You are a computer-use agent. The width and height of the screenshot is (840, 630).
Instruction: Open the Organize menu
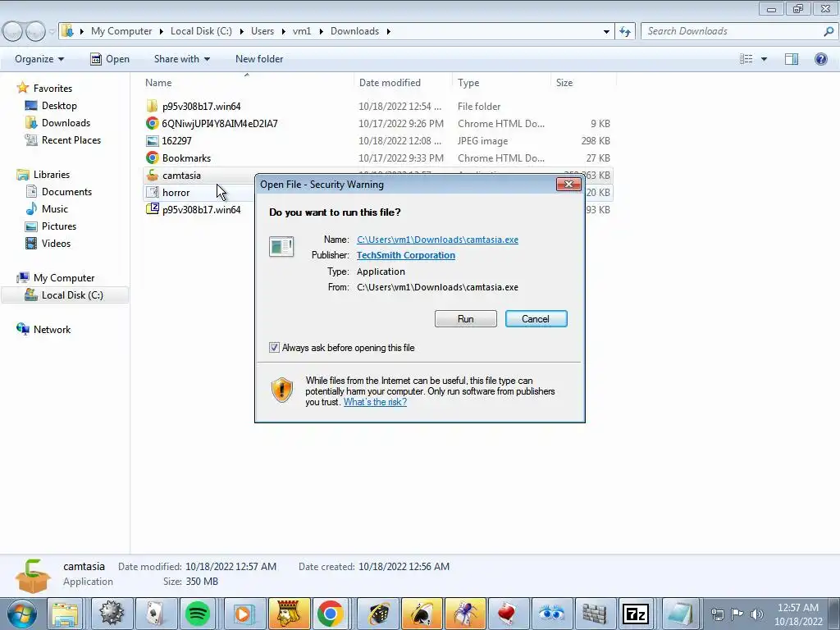(39, 59)
